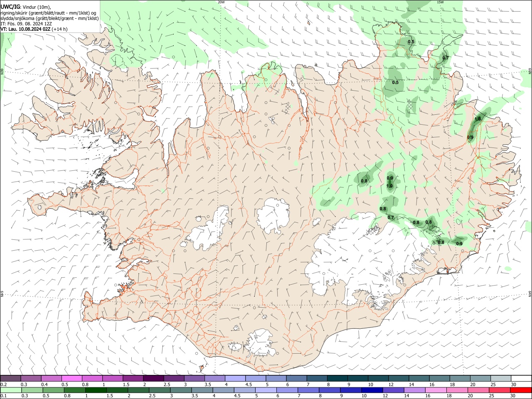The image size is (532, 399).
Task: Pick the palest green 0.1 swatch, lower scale
Action: (11, 390)
